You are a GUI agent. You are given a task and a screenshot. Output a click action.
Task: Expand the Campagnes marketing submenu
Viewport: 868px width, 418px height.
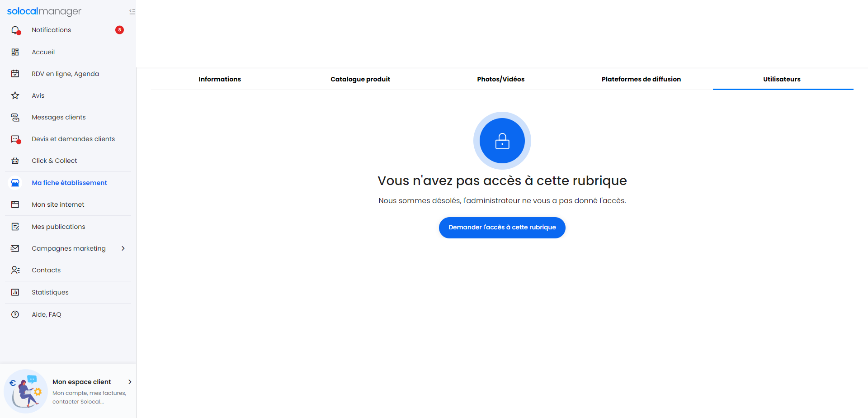pyautogui.click(x=123, y=248)
